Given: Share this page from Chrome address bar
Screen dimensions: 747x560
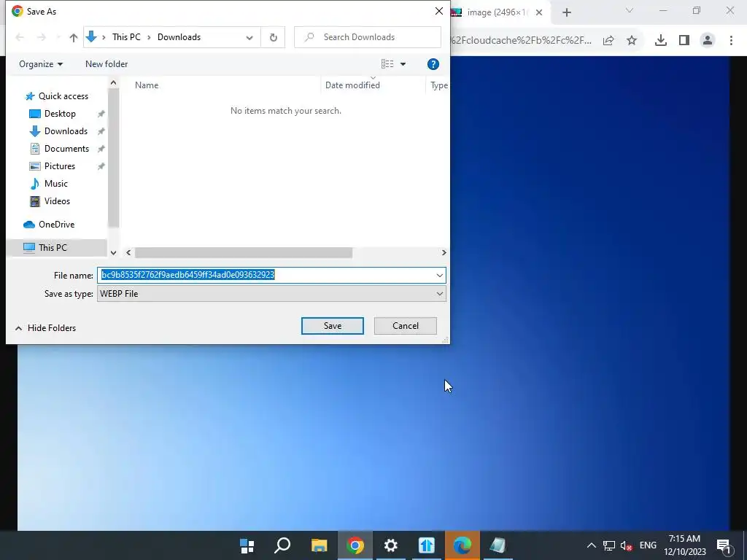Looking at the screenshot, I should click(x=608, y=41).
